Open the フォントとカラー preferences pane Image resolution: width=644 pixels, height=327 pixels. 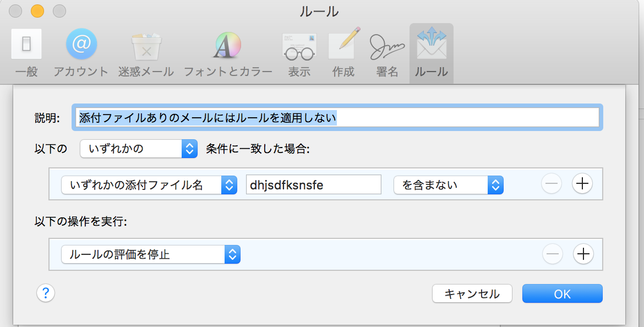pyautogui.click(x=228, y=53)
